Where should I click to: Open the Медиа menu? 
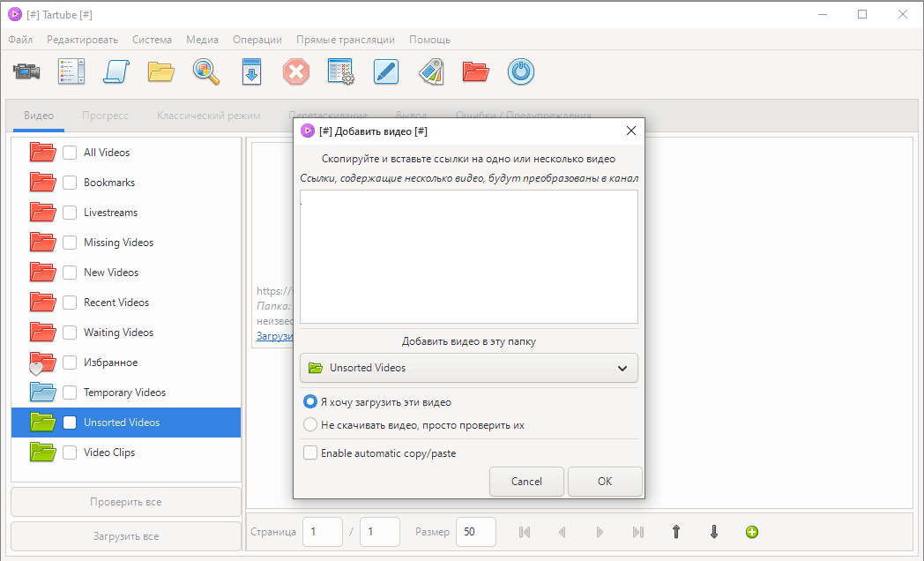click(202, 40)
